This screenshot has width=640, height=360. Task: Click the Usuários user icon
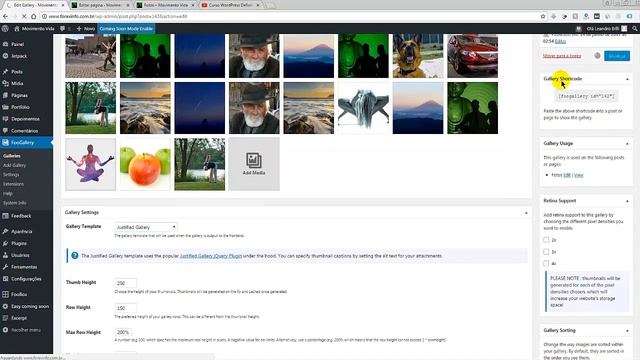click(5, 255)
